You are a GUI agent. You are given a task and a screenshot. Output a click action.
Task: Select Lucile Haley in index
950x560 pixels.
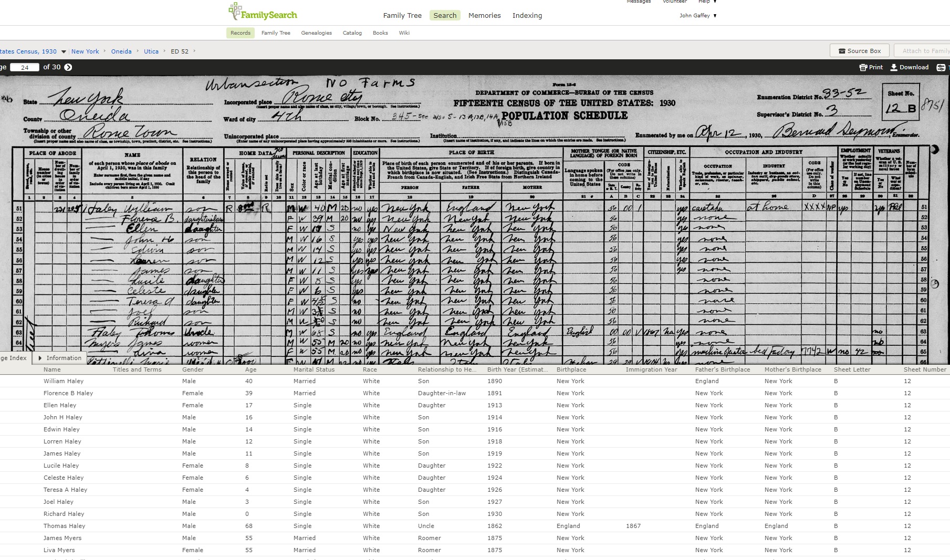point(61,466)
